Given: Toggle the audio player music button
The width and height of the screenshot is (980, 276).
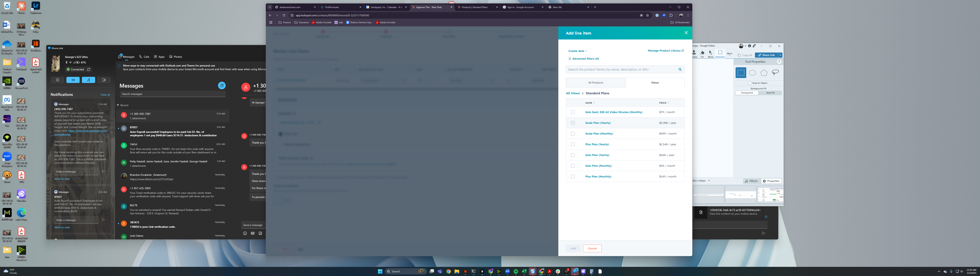Looking at the screenshot, I should click(89, 80).
